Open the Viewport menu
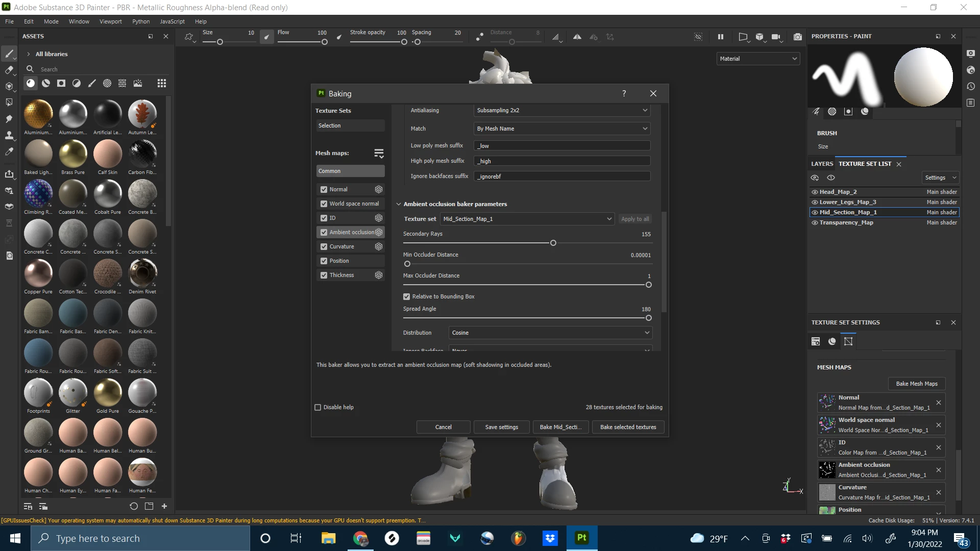Viewport: 980px width, 551px height. 110,21
